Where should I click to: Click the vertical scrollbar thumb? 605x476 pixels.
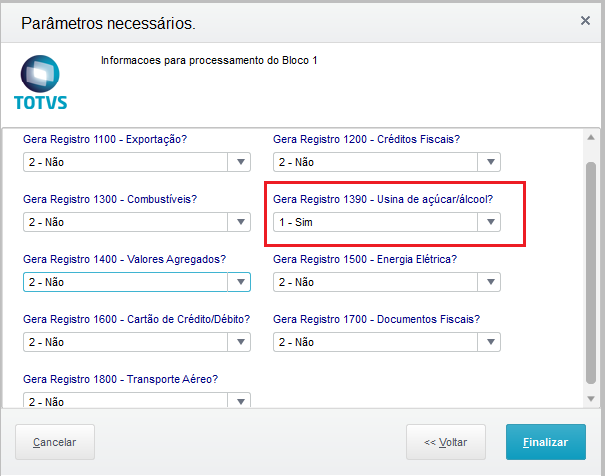click(591, 270)
